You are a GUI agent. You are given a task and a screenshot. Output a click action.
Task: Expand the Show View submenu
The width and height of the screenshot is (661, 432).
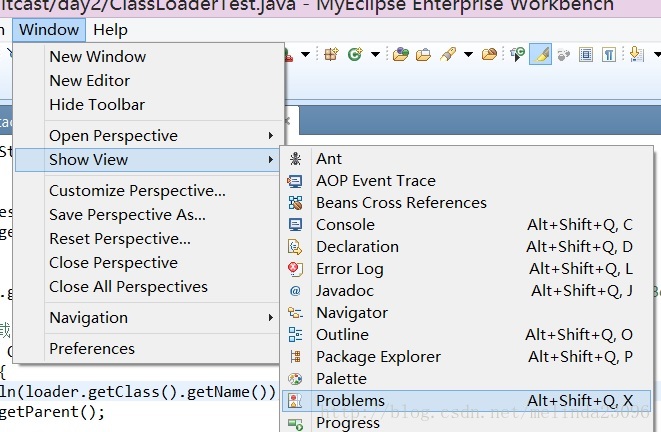point(147,160)
